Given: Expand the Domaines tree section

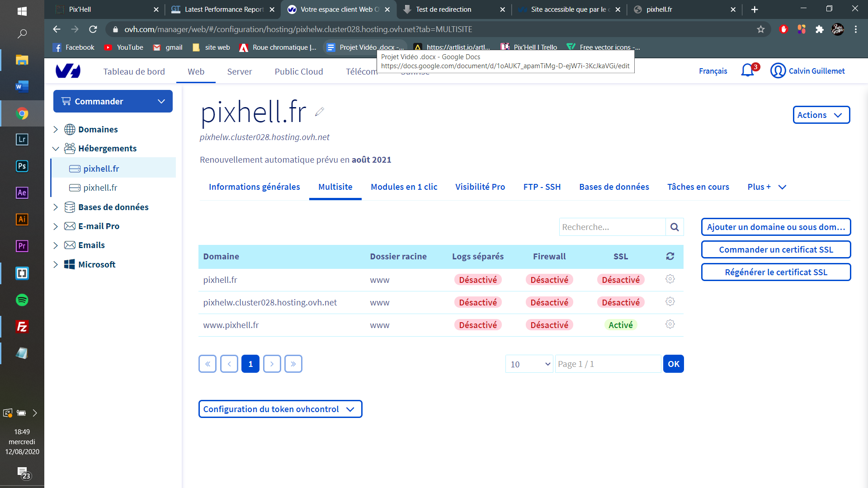Looking at the screenshot, I should (x=56, y=130).
